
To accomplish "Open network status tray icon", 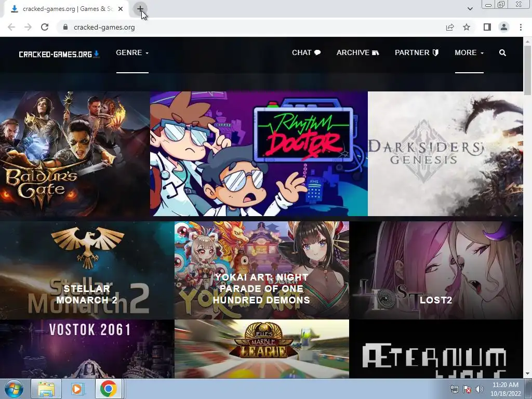I will click(454, 389).
